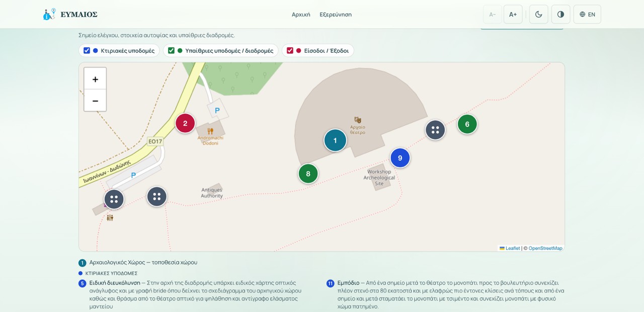Decrease font size with A- button

coord(493,14)
